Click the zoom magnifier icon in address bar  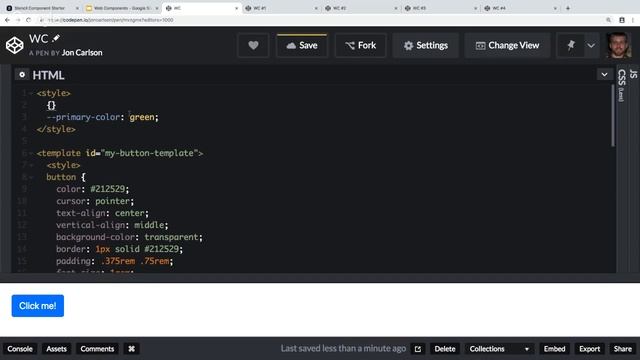click(609, 20)
